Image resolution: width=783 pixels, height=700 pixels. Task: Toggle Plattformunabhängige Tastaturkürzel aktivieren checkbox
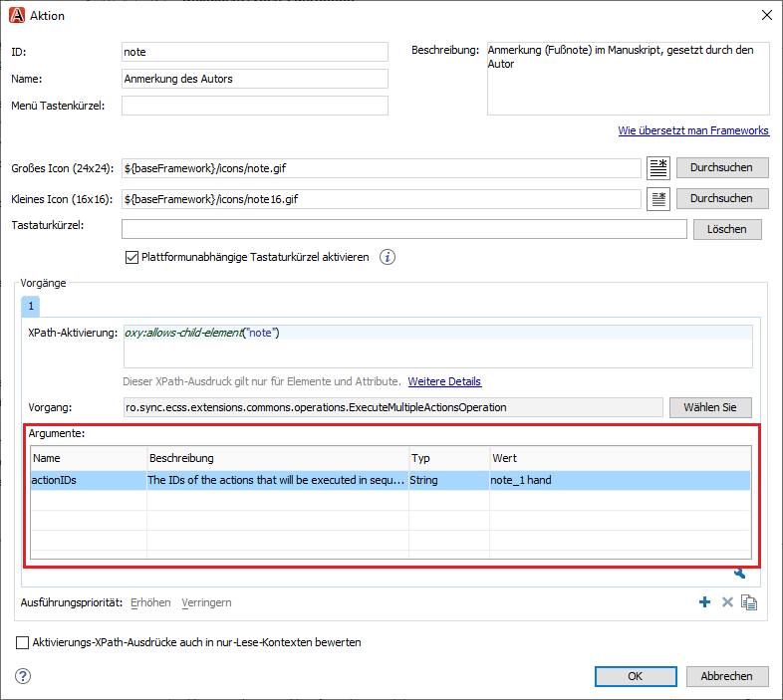coord(131,257)
